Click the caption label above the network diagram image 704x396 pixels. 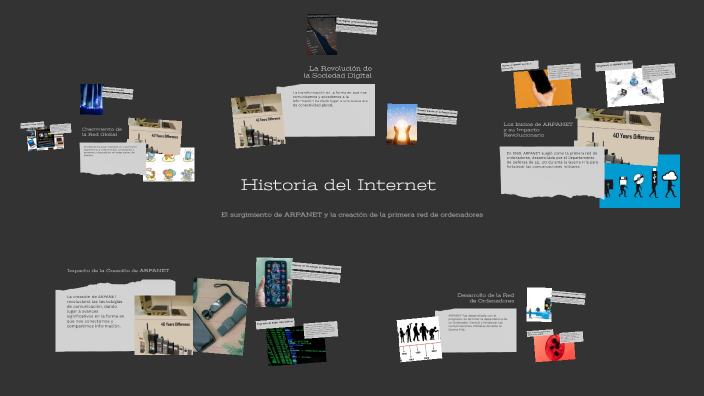[x=614, y=66]
